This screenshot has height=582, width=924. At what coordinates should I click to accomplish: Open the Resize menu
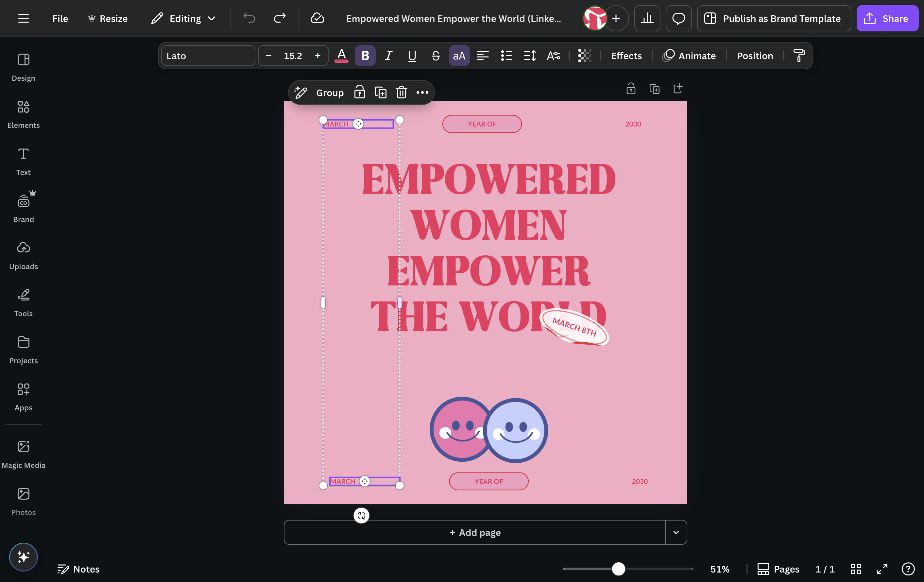[108, 18]
